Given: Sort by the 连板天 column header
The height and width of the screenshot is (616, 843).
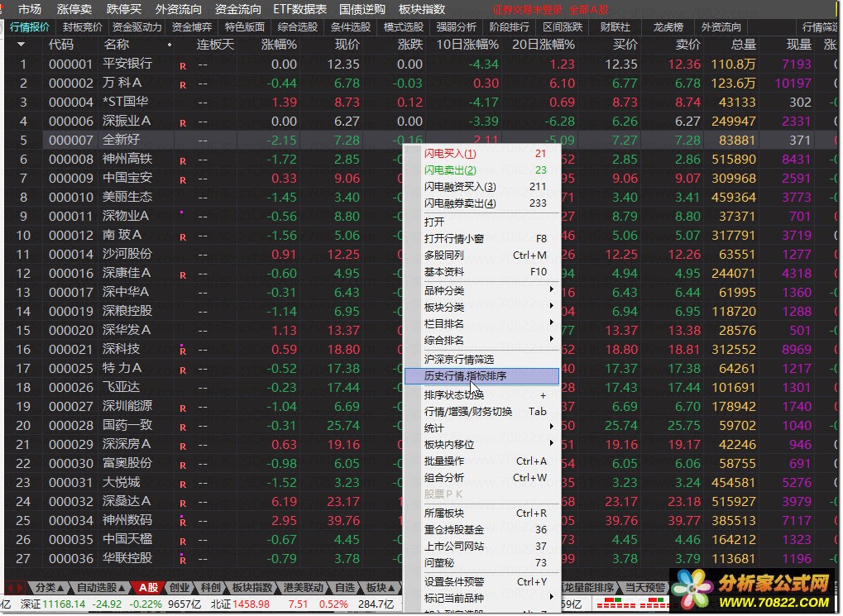Looking at the screenshot, I should (x=215, y=45).
